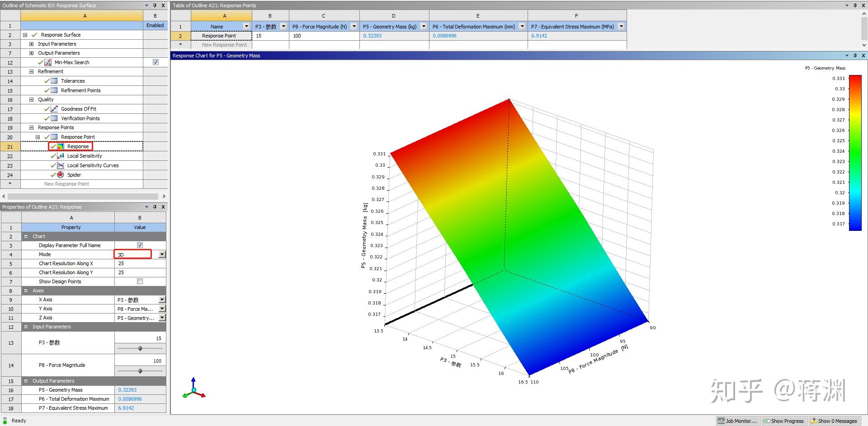
Task: Disable Display Parameter Full Name
Action: [x=140, y=245]
